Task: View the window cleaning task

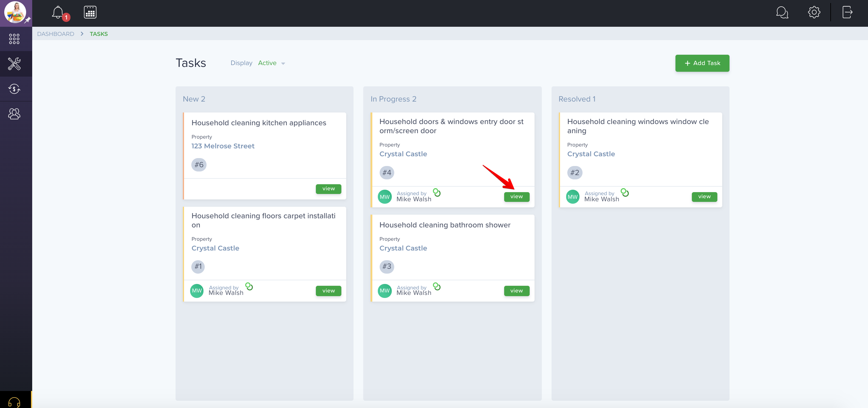Action: [x=704, y=197]
